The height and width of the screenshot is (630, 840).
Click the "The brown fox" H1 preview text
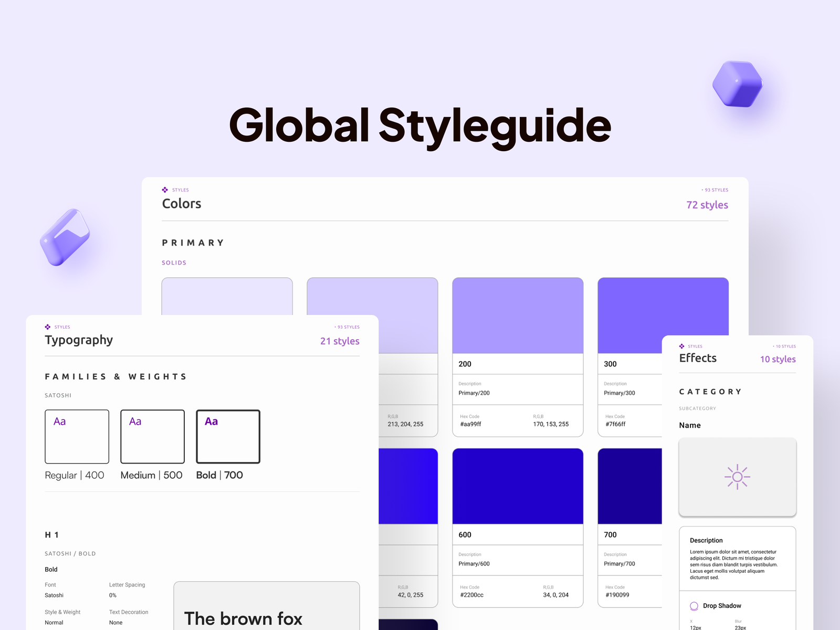(x=243, y=618)
